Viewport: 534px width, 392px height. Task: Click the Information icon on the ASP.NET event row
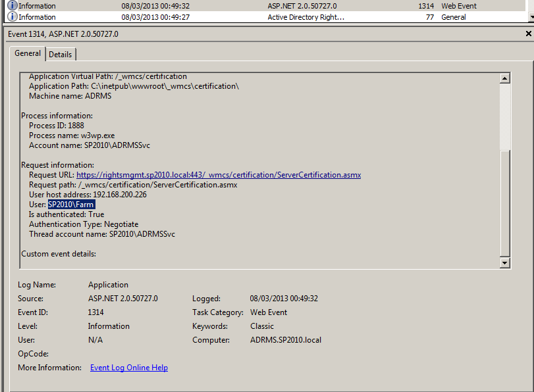[x=13, y=6]
